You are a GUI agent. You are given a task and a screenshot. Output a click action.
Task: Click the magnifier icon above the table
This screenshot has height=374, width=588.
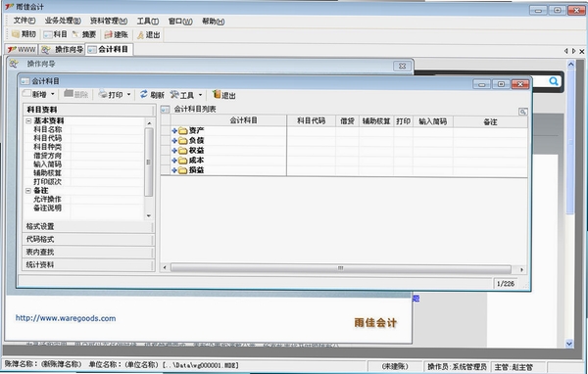coord(522,112)
